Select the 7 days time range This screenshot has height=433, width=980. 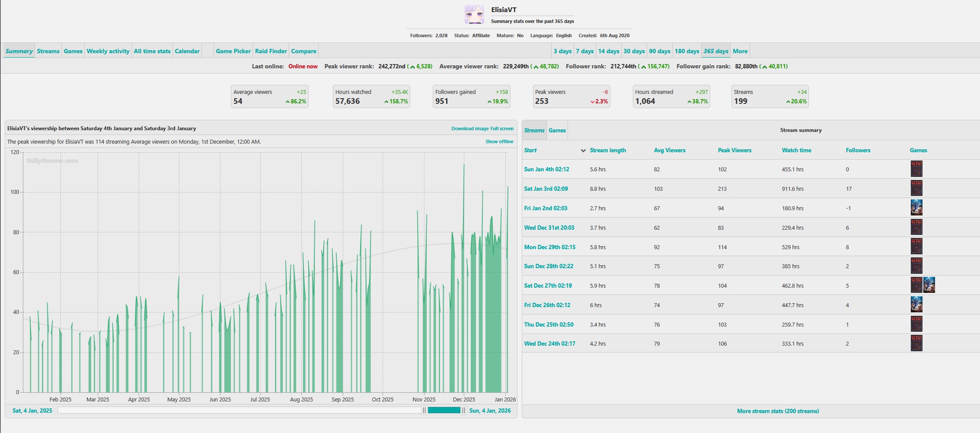[585, 51]
